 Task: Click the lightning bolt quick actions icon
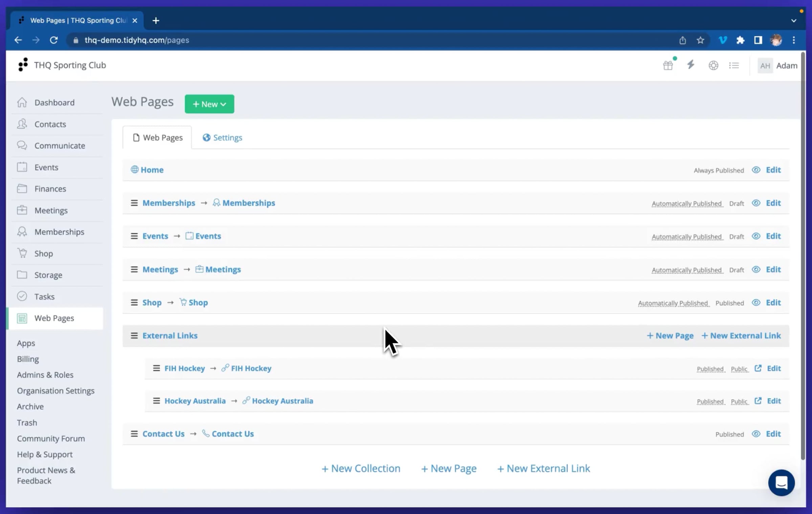[691, 65]
